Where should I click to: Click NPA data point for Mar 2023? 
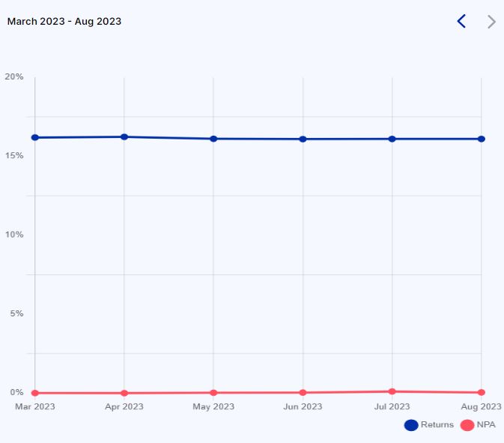[35, 393]
